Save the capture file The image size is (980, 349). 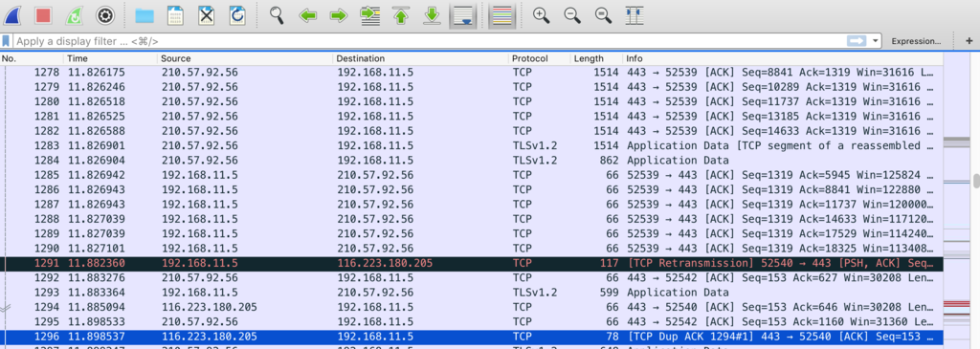(x=176, y=15)
